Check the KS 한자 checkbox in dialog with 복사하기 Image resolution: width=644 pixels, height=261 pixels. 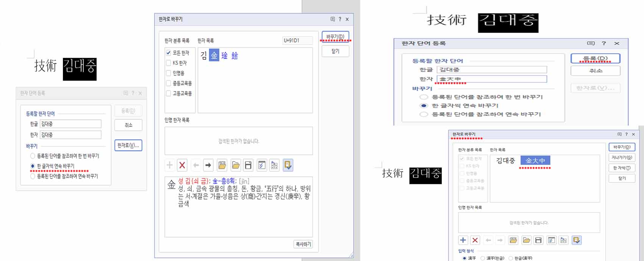169,63
